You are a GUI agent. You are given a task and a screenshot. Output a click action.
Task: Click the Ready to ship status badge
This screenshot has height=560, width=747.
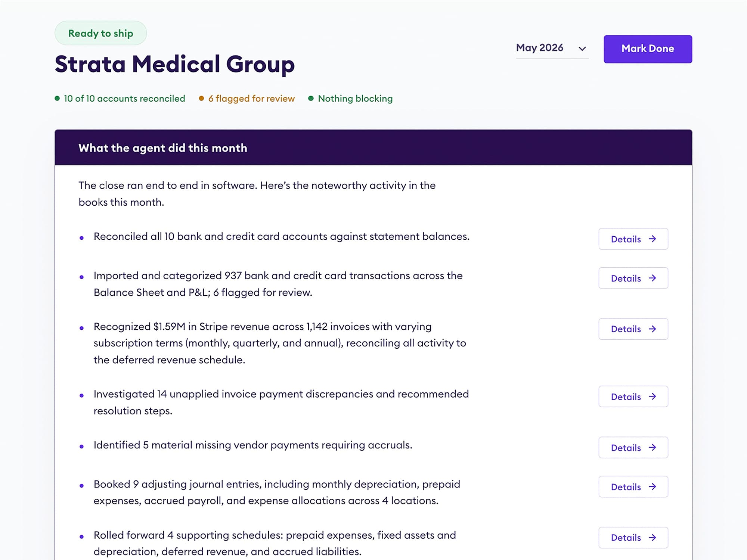[101, 33]
